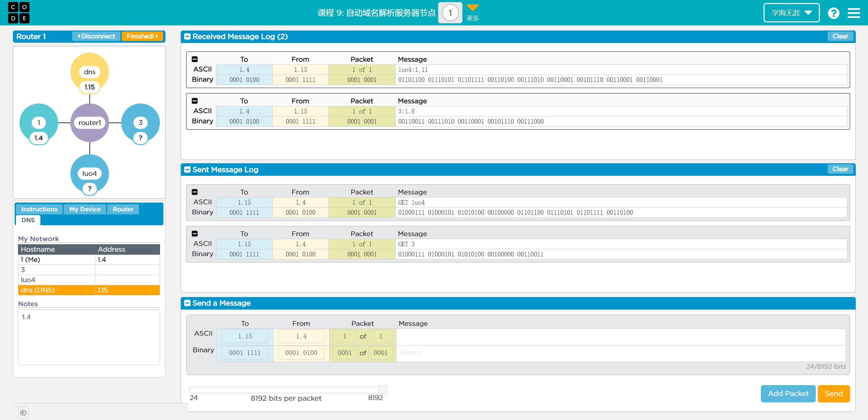Click the Disconnect button

coord(96,36)
